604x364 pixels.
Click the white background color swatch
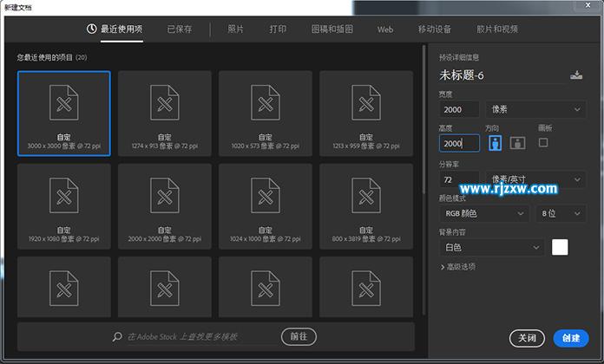[x=560, y=247]
